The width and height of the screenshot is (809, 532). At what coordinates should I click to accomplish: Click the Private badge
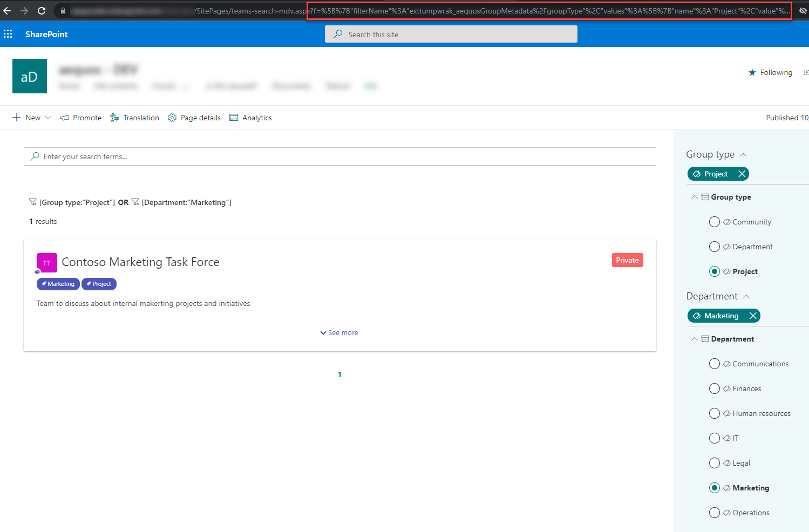pyautogui.click(x=628, y=260)
